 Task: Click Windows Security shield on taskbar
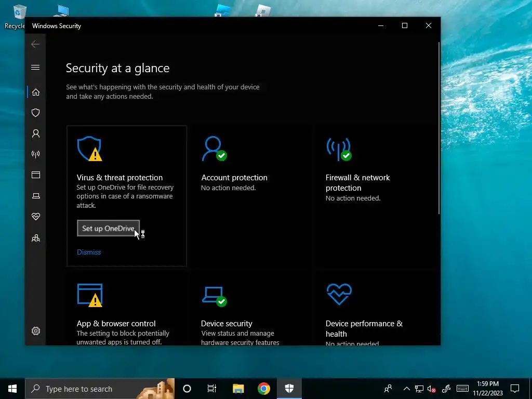click(x=289, y=389)
